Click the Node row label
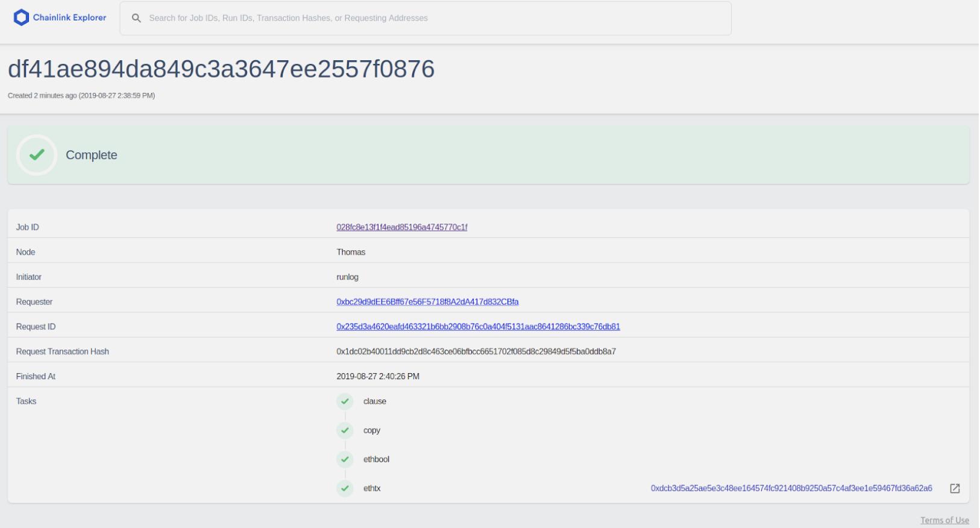Viewport: 980px width, 528px height. [x=25, y=252]
